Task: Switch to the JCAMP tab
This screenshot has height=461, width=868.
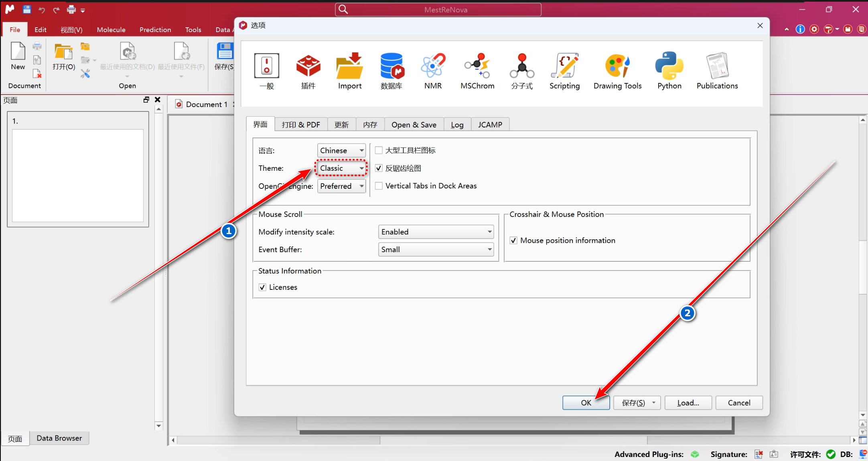Action: (x=490, y=125)
